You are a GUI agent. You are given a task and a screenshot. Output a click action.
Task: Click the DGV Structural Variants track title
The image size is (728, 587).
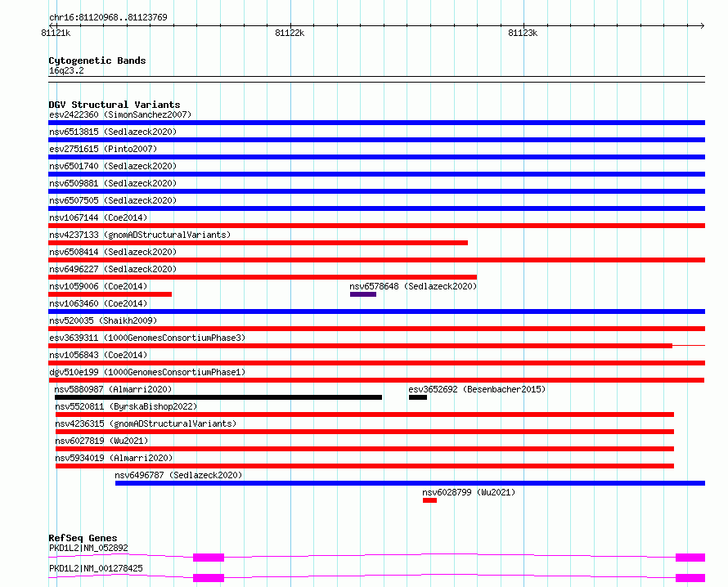(115, 105)
